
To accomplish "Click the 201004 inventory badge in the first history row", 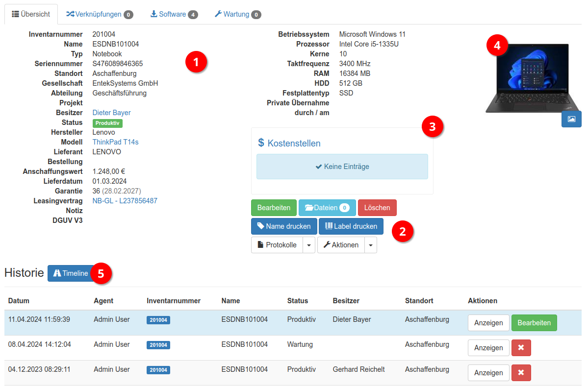I will (158, 319).
